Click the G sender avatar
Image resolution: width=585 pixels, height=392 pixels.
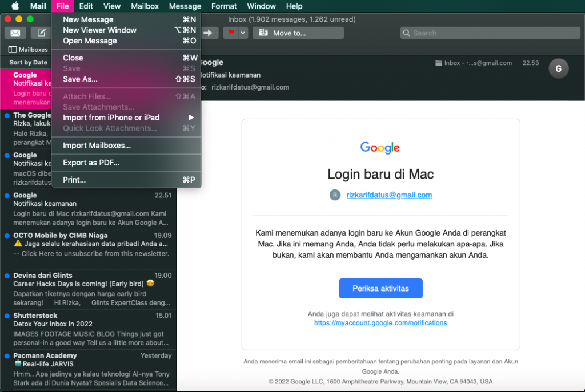click(558, 69)
